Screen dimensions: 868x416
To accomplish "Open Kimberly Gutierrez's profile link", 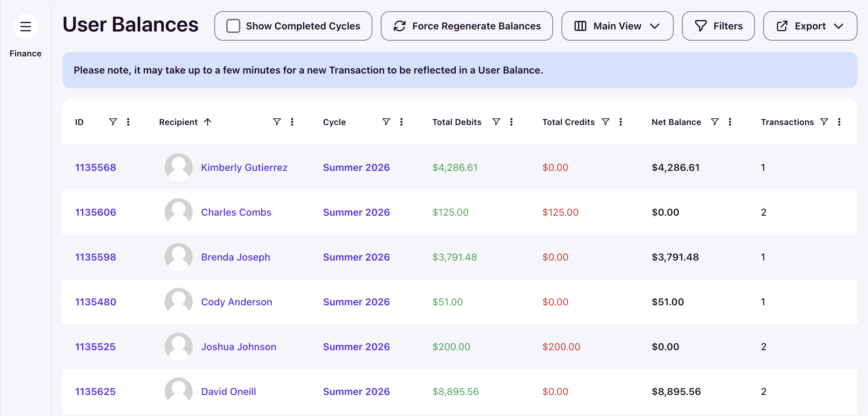I will 244,167.
